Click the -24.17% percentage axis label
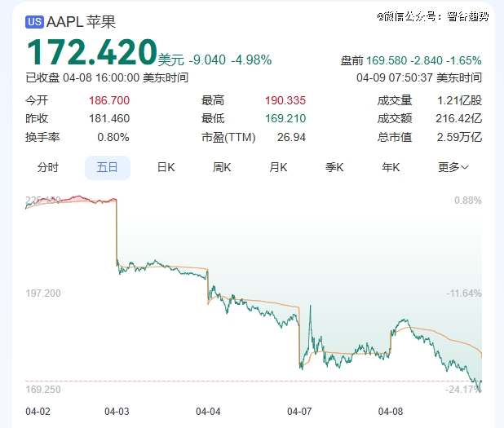 [x=462, y=389]
